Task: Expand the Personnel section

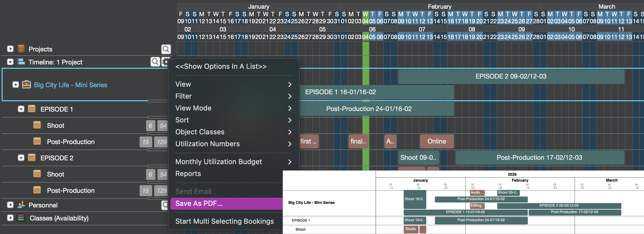Action: [x=10, y=205]
